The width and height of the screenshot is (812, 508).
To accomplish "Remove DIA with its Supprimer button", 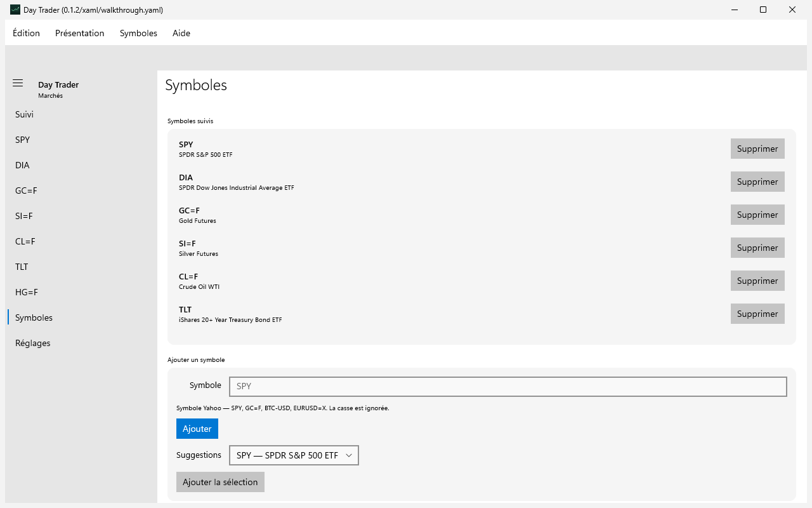I will (x=757, y=182).
